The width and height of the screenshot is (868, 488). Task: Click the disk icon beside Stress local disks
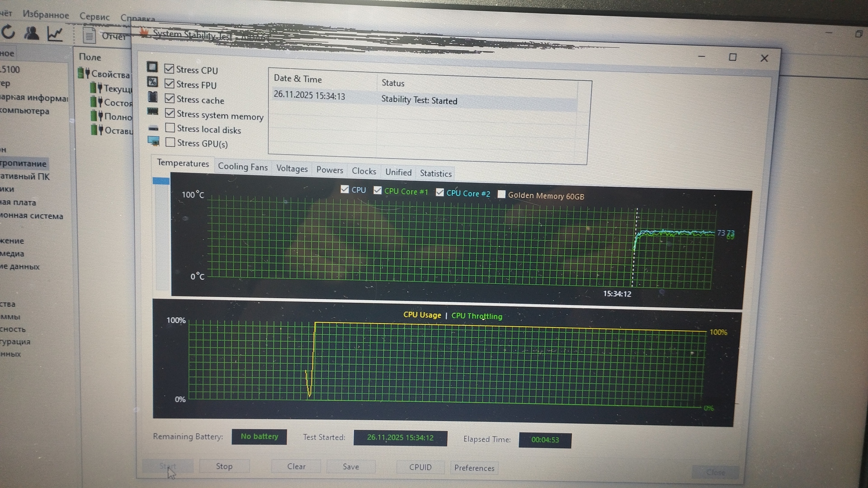coord(153,128)
